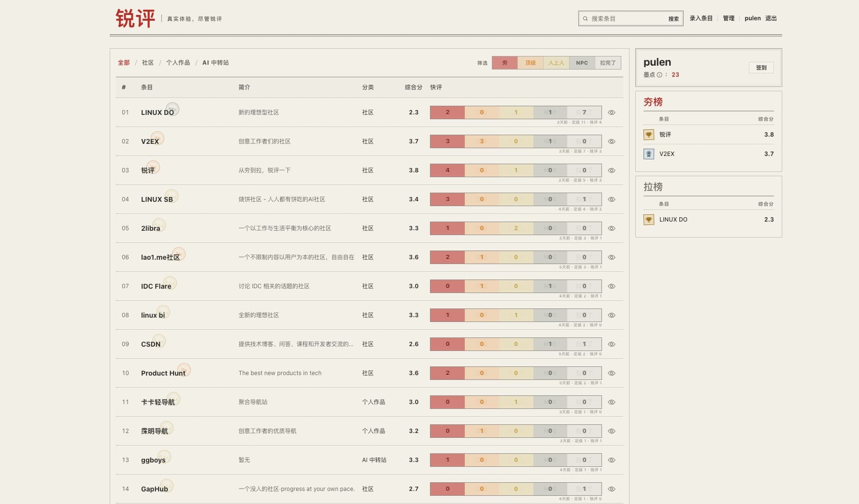Vote the 拉完了 cell for LINUX DO row
859x504 pixels.
584,112
